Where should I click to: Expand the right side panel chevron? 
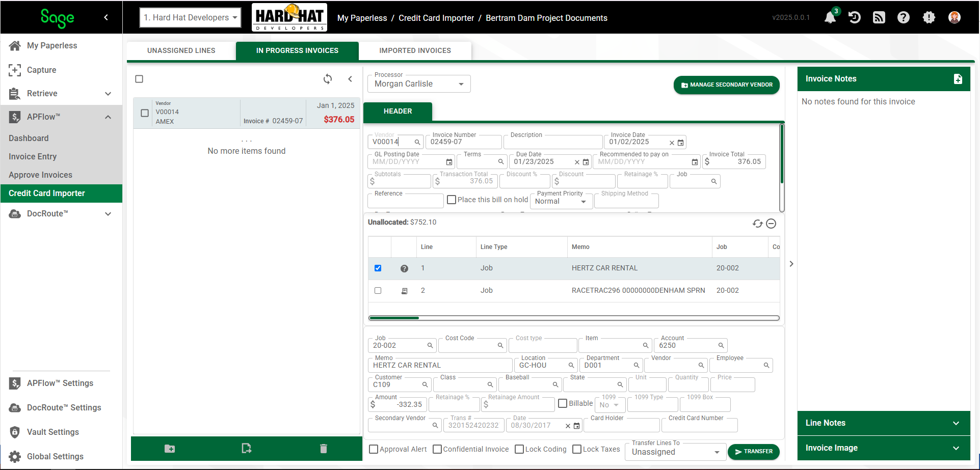tap(791, 264)
